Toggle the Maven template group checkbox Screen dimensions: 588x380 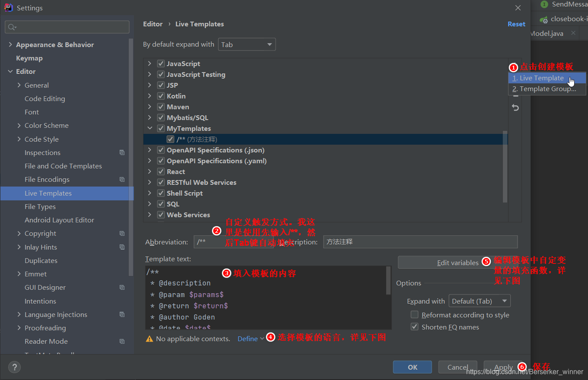point(161,107)
